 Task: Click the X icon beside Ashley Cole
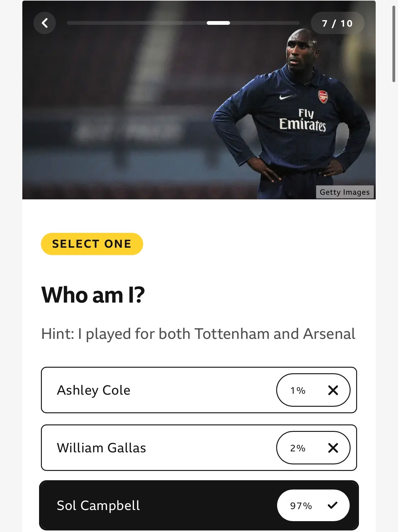pyautogui.click(x=333, y=390)
